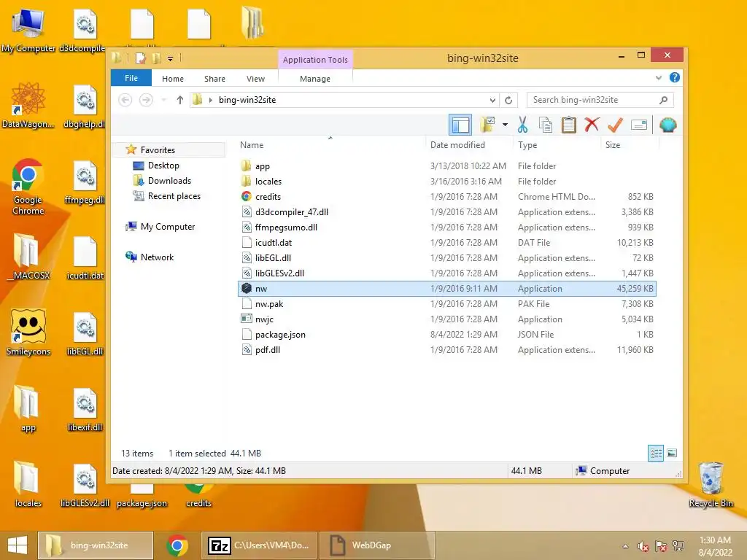Click the Help question mark icon
Screen dimensions: 747x560
[675, 77]
